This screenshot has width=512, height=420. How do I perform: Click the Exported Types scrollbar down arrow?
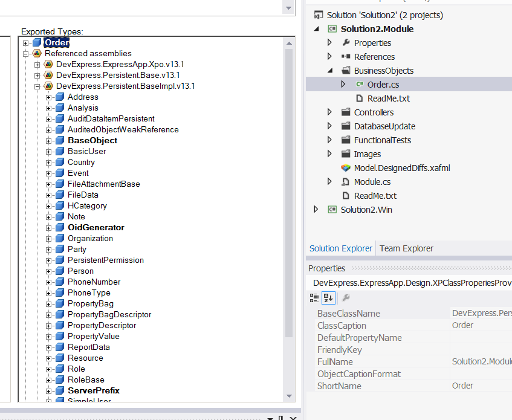[290, 396]
